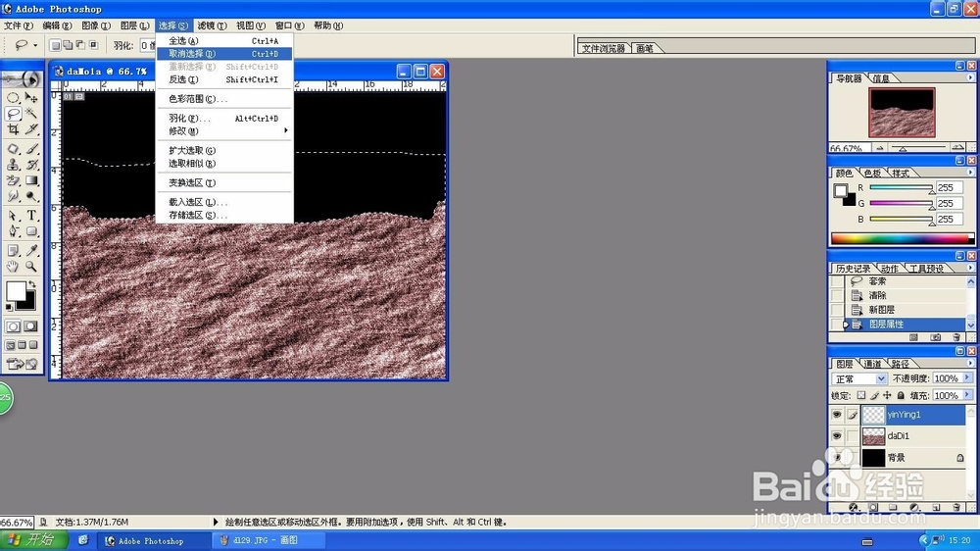This screenshot has height=551, width=980.
Task: Select the Smudge/Blur tool
Action: (x=13, y=196)
